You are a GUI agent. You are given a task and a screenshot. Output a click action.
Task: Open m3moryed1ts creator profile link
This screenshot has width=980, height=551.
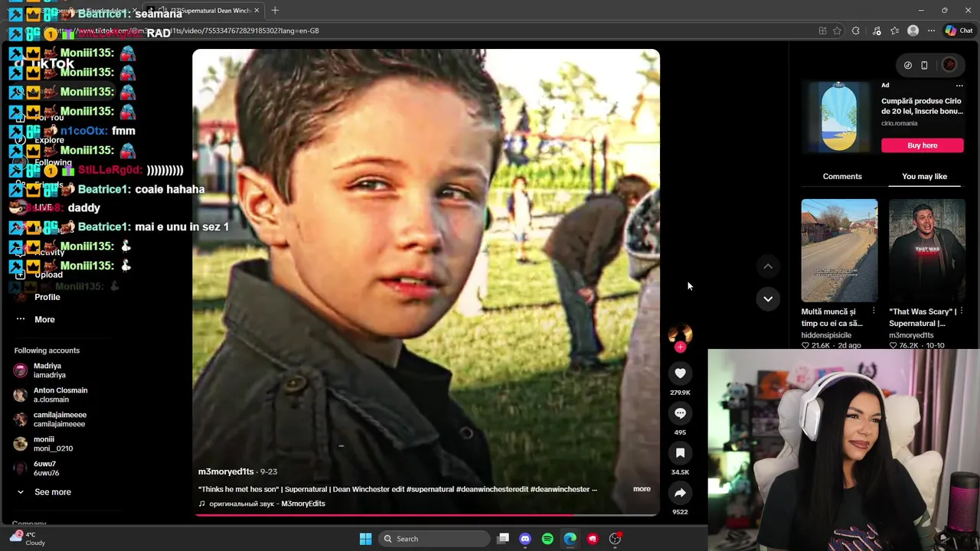click(226, 471)
